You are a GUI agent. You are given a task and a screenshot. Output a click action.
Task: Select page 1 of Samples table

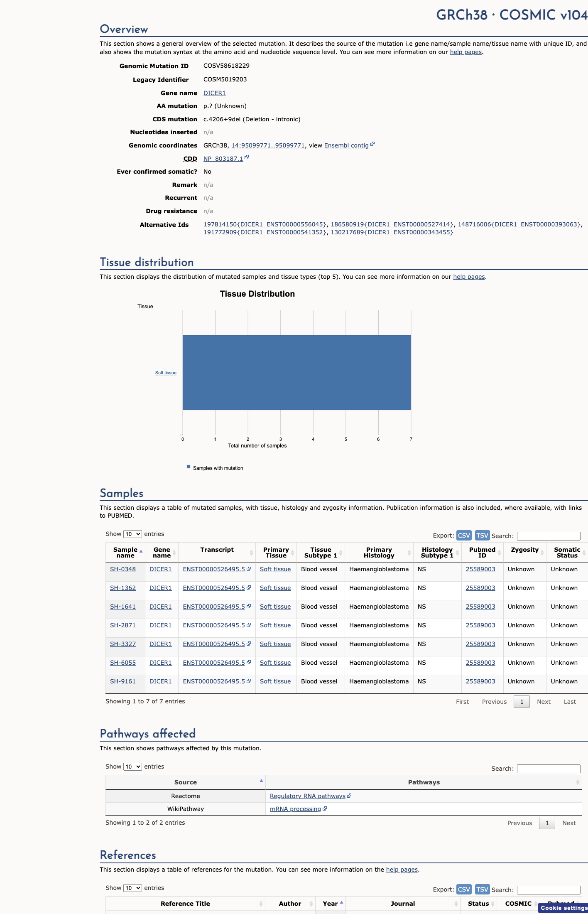[522, 702]
